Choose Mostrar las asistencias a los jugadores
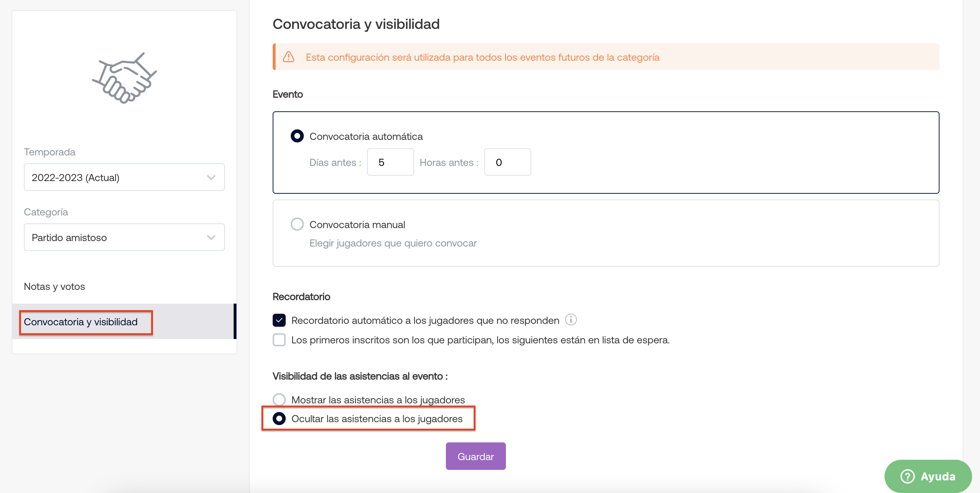Screen dimensions: 980x493 coord(279,399)
